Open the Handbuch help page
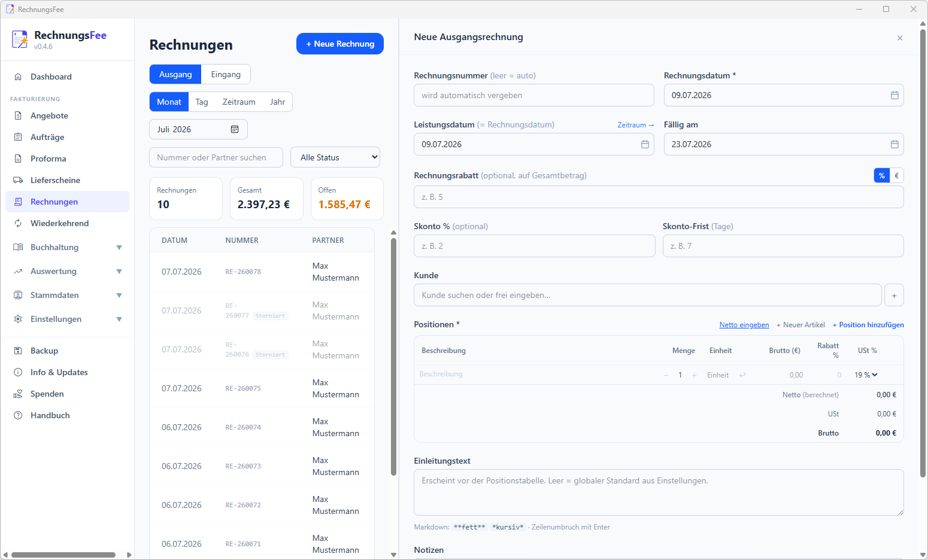The height and width of the screenshot is (560, 928). click(x=67, y=415)
